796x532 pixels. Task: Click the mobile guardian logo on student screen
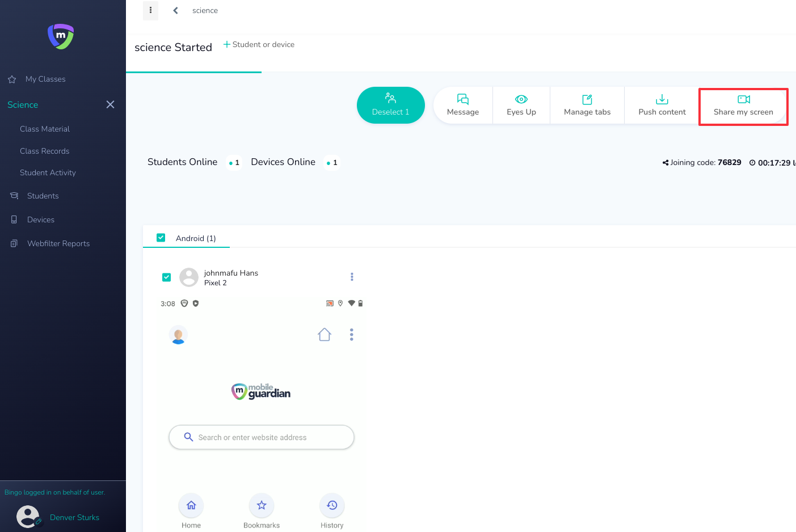click(x=261, y=391)
